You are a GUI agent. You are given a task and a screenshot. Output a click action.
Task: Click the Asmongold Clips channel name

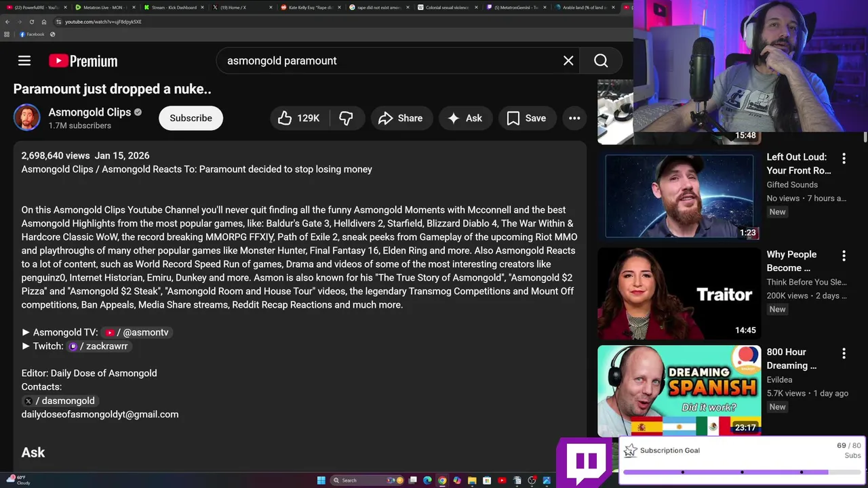[x=90, y=113]
